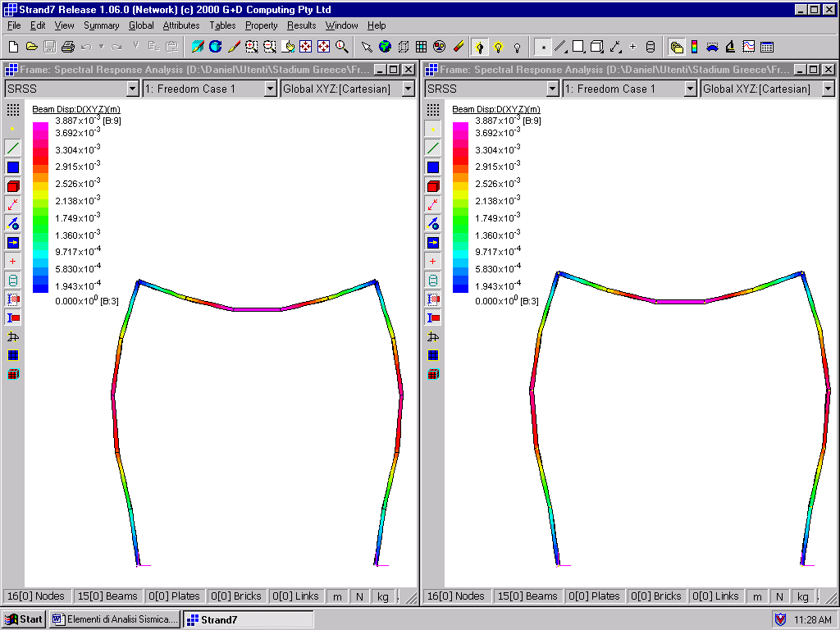Click the globe icon in main toolbar
This screenshot has width=840, height=630.
(385, 47)
